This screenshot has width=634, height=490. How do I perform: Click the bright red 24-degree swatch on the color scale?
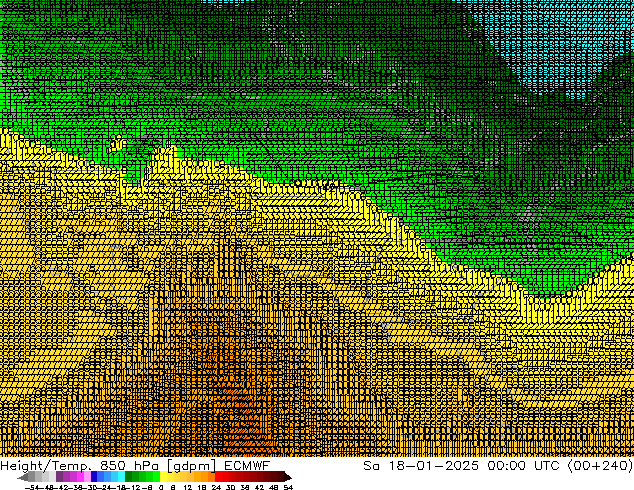pos(218,477)
